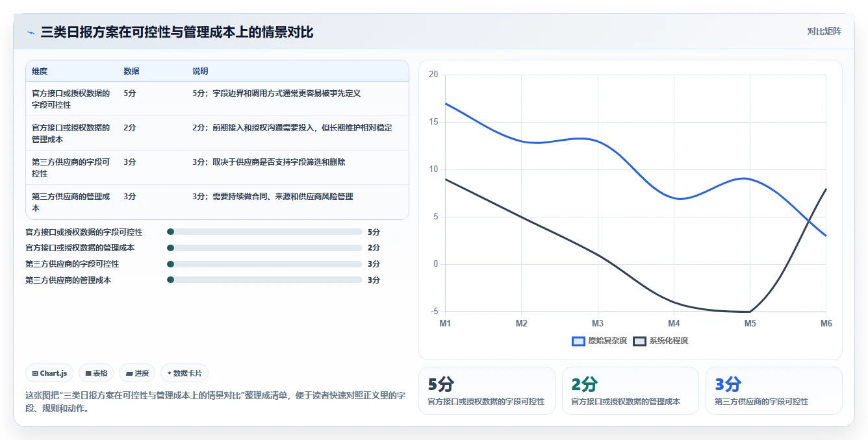Click table cell 官方接口或授权数据的字段可控性
The image size is (868, 440).
71,99
